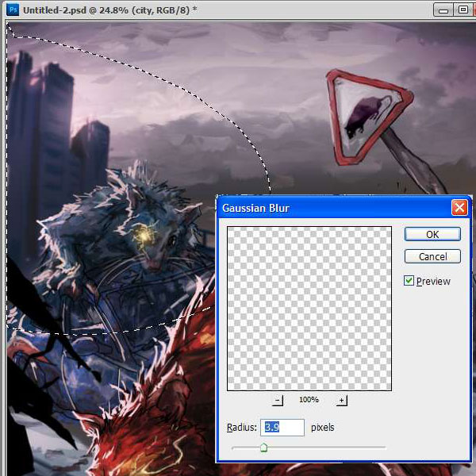This screenshot has height=476, width=476.
Task: Click the 100% preview zoom label
Action: pos(309,400)
